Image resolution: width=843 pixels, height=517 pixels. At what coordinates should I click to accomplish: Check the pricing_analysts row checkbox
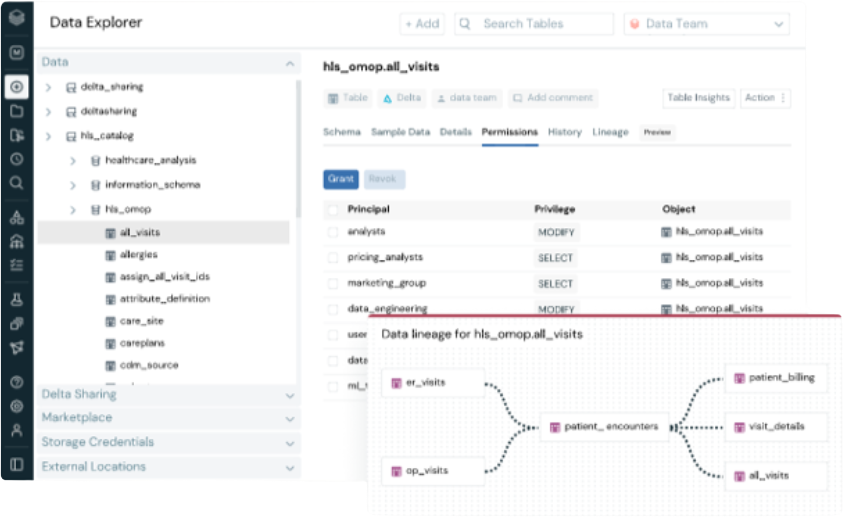[x=333, y=258]
